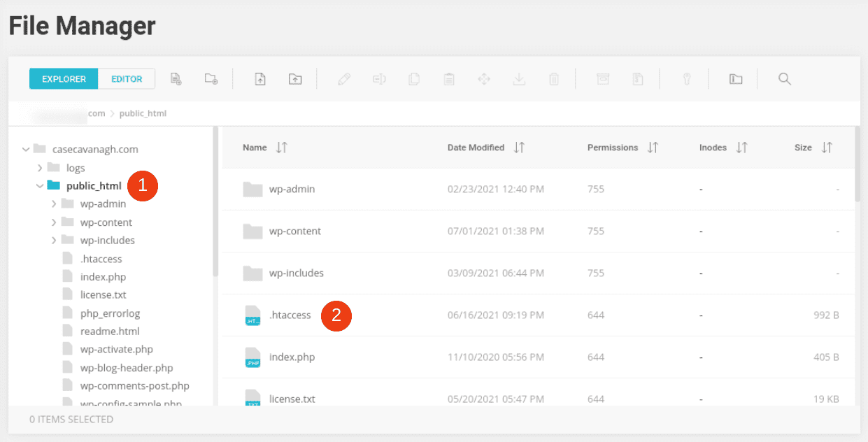Expand the wp-content folder in the sidebar
Image resolution: width=868 pixels, height=442 pixels.
[55, 222]
